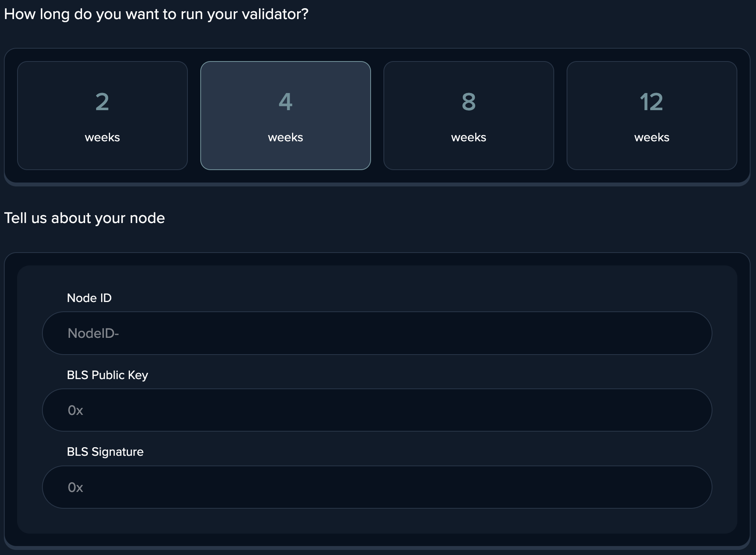This screenshot has width=756, height=555.
Task: Click the "weeks" text under number 2
Action: 102,137
